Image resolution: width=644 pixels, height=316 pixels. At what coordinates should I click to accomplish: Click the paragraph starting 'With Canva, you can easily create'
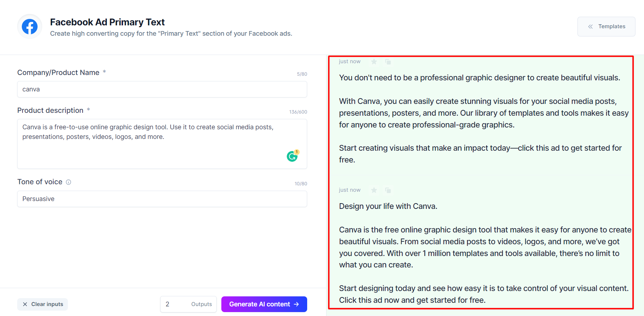pos(484,113)
